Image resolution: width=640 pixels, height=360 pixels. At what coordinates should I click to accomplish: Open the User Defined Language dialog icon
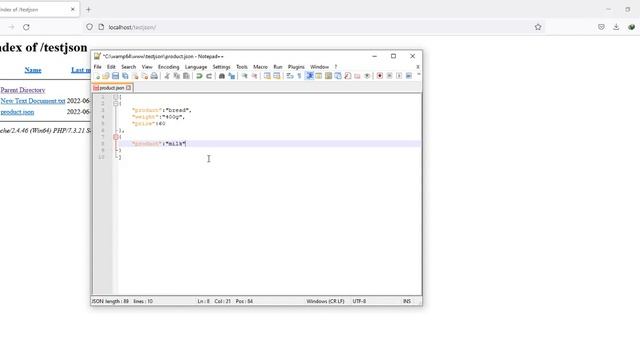tap(319, 76)
